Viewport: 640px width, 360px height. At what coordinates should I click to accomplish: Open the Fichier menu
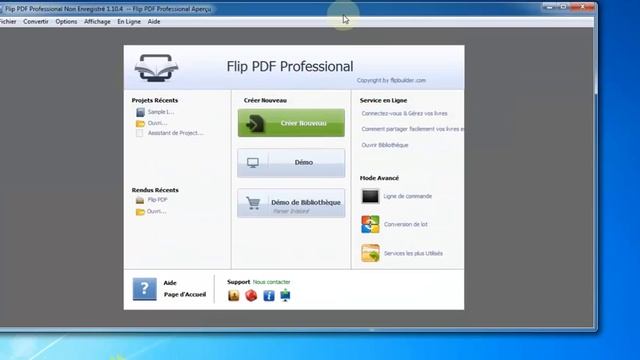tap(8, 22)
